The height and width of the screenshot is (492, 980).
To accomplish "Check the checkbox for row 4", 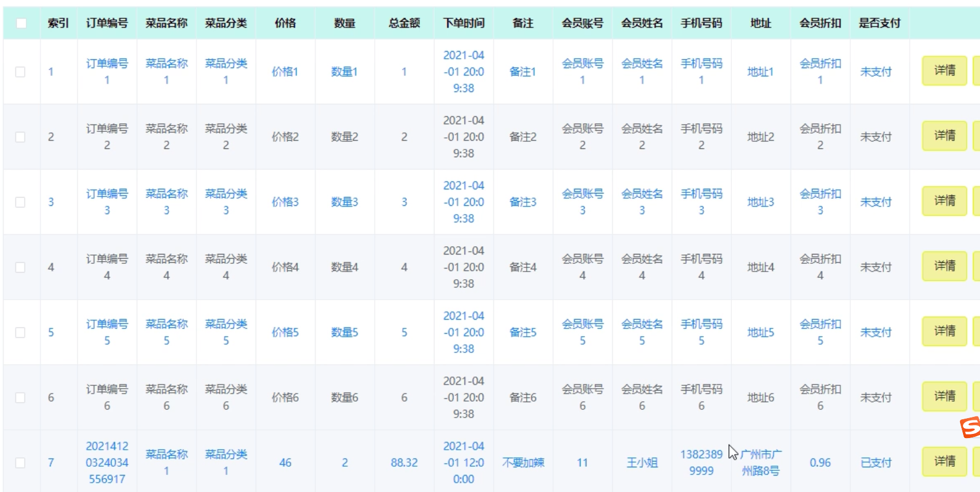I will pos(20,267).
